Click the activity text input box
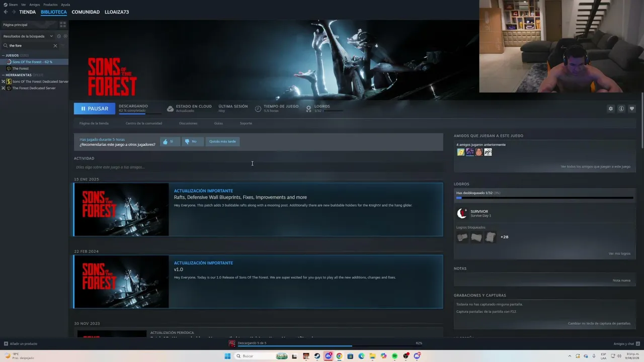644x362 pixels. (x=258, y=167)
